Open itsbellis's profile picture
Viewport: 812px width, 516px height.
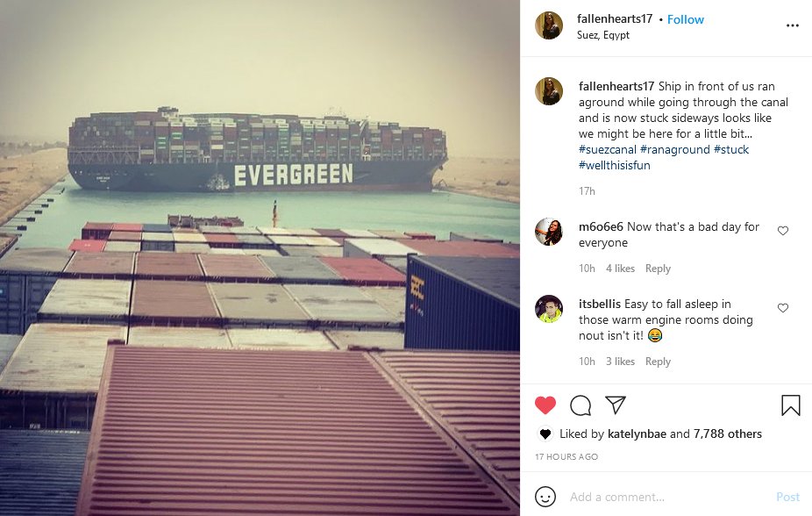(x=549, y=309)
